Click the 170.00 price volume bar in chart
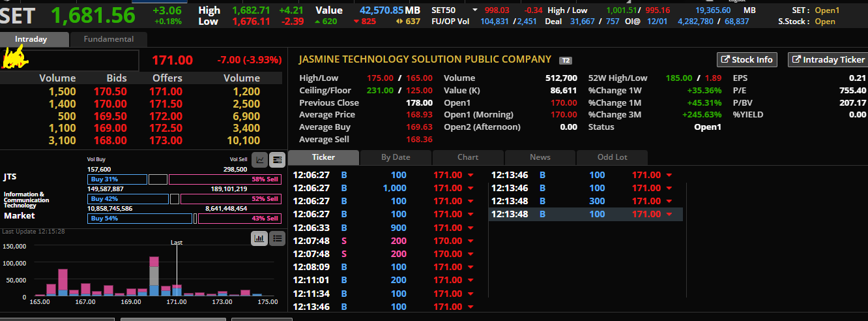This screenshot has height=321, width=868. [154, 277]
